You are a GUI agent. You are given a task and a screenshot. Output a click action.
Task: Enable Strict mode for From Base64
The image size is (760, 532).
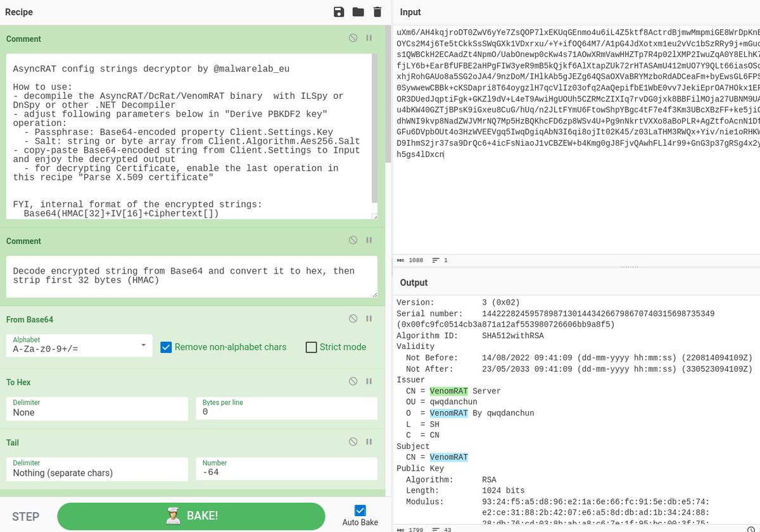point(311,347)
